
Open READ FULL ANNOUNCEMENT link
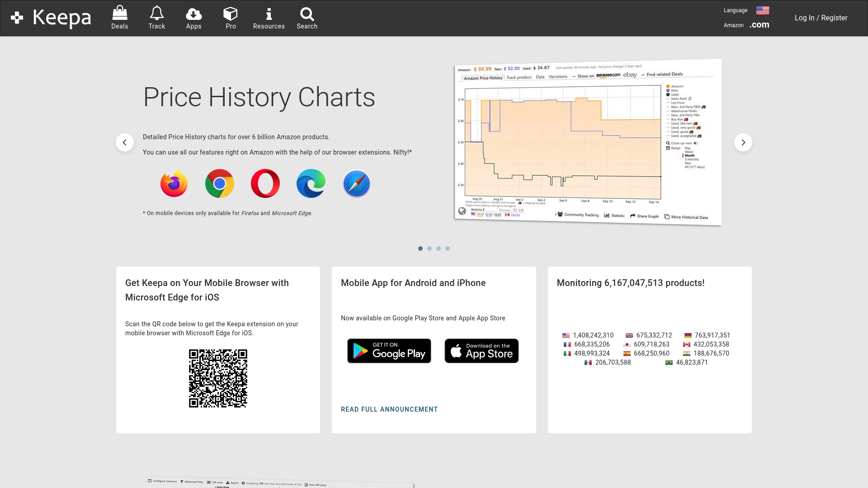[389, 409]
